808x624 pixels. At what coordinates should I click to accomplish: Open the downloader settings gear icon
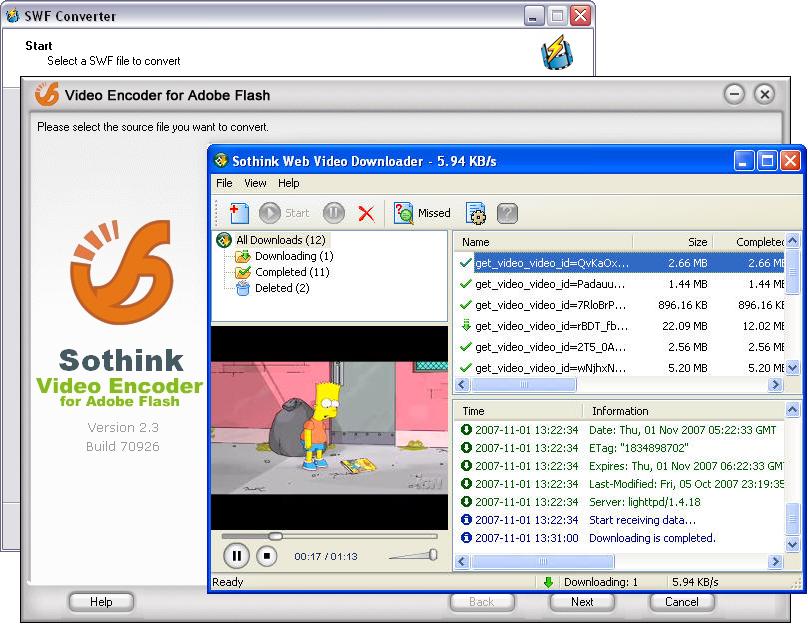point(476,213)
